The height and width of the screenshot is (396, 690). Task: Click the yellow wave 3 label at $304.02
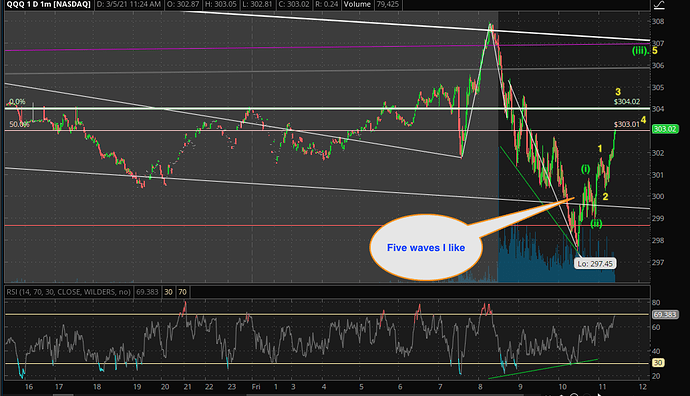coord(618,92)
